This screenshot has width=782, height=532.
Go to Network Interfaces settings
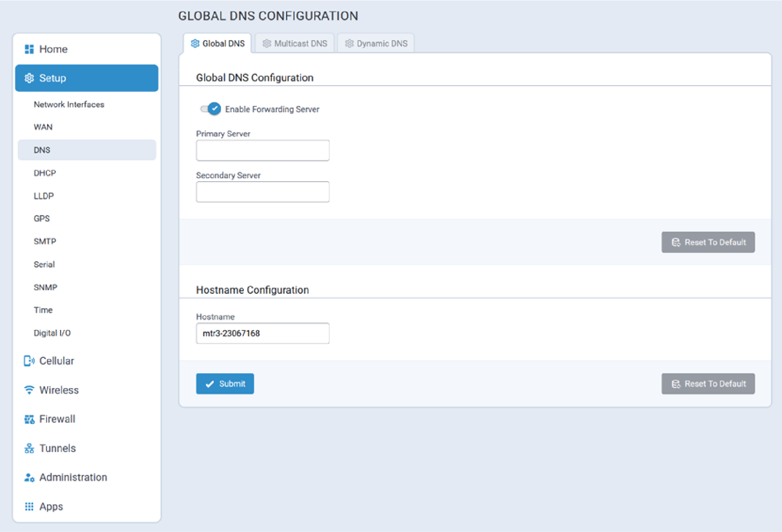click(69, 104)
